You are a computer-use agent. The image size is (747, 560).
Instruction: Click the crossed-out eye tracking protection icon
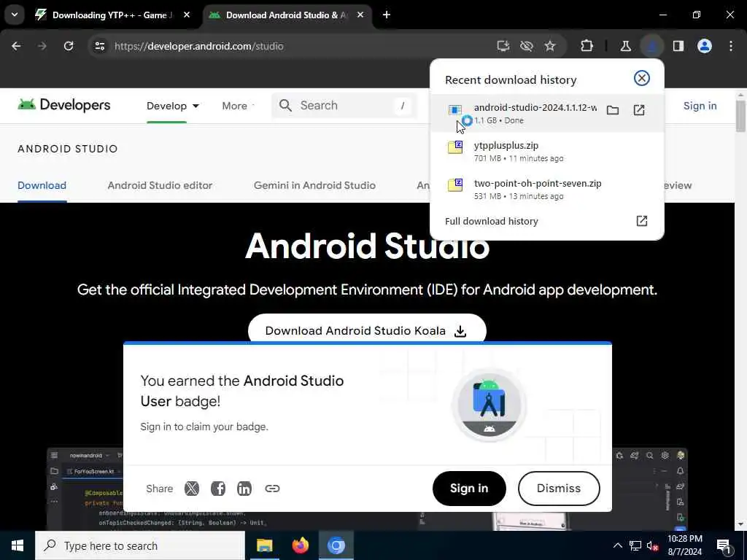(527, 46)
